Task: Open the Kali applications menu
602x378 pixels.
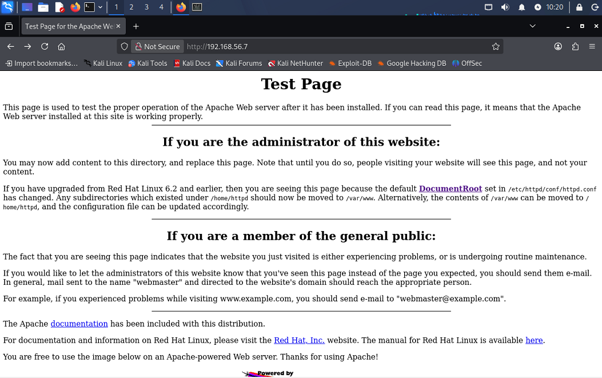Action: 7,7
